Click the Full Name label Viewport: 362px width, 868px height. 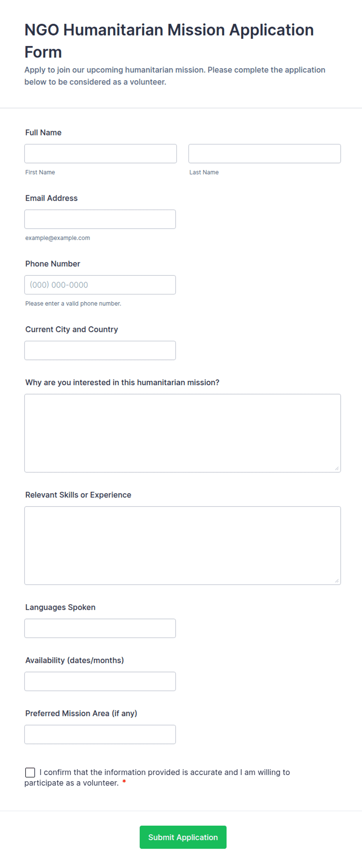click(x=43, y=133)
